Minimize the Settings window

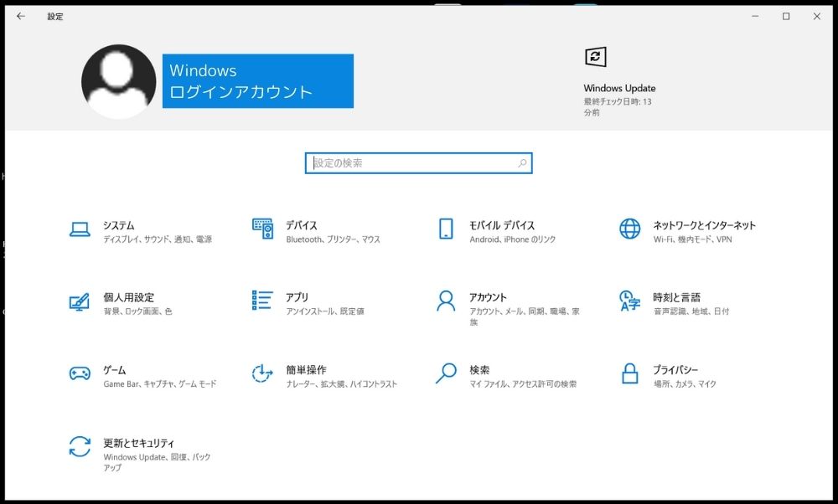pyautogui.click(x=755, y=16)
